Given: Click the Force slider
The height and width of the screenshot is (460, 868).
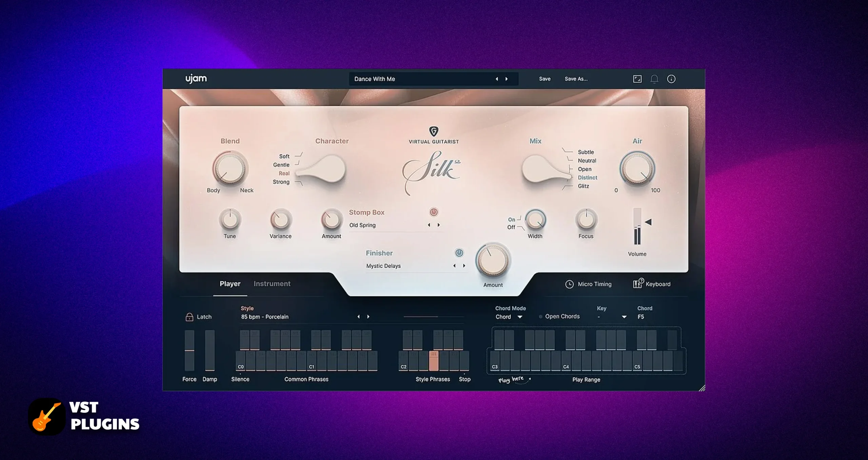Looking at the screenshot, I should pos(189,351).
